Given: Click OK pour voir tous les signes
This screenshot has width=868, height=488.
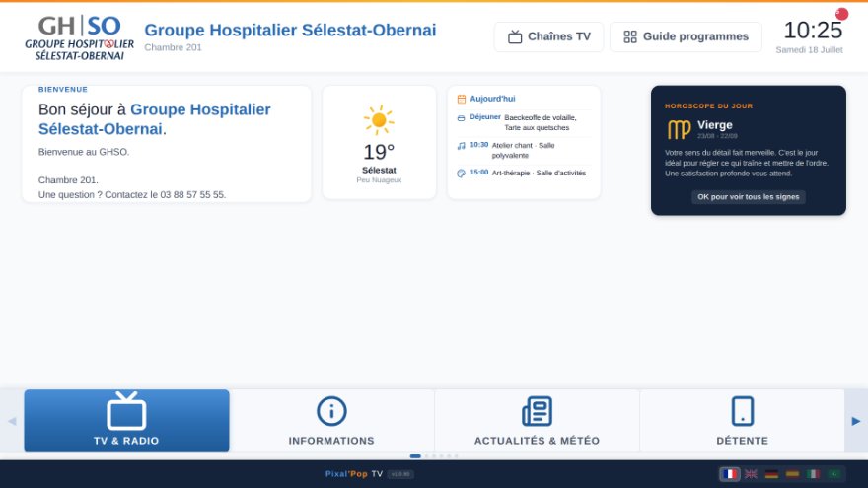Looking at the screenshot, I should 749,197.
